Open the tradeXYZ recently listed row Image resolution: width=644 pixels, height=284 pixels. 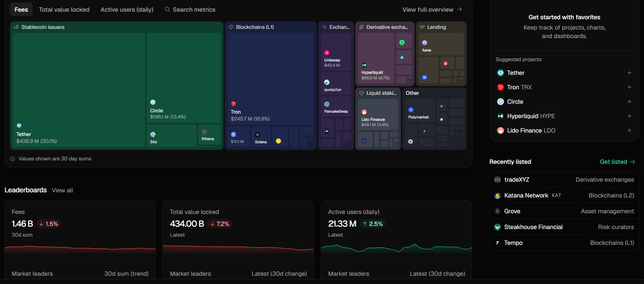tap(564, 180)
